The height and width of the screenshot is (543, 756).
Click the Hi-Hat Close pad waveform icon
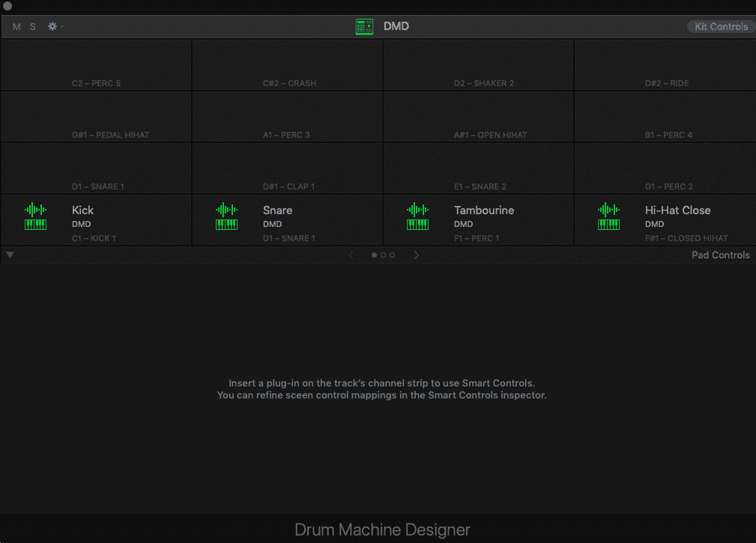tap(609, 210)
